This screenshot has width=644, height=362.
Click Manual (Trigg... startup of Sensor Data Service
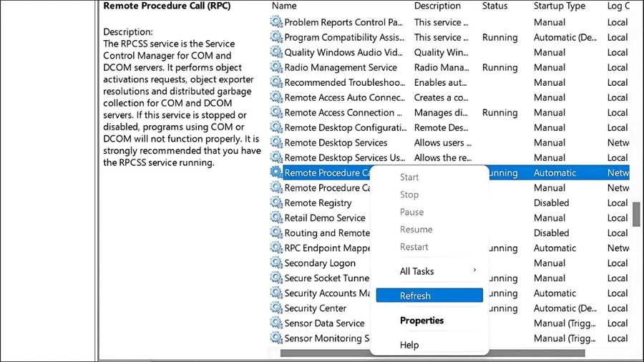coord(565,323)
